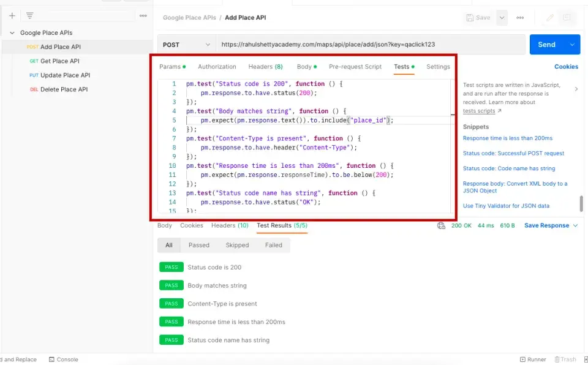Open the POST method dropdown

coord(186,45)
